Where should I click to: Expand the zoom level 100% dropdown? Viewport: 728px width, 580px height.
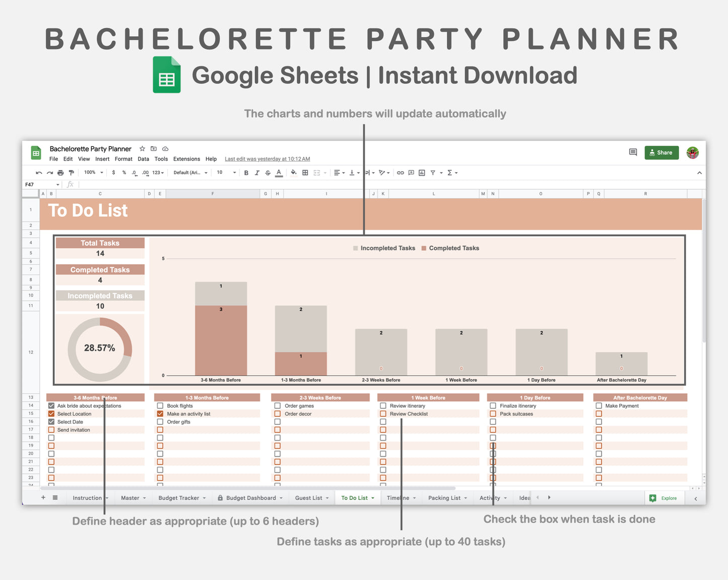click(93, 172)
